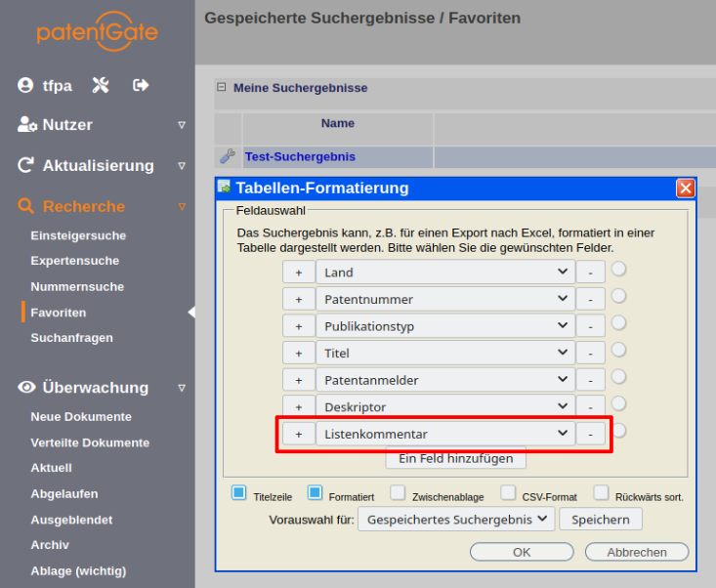The height and width of the screenshot is (588, 716).
Task: Select the radio button next to Titel
Action: click(619, 350)
